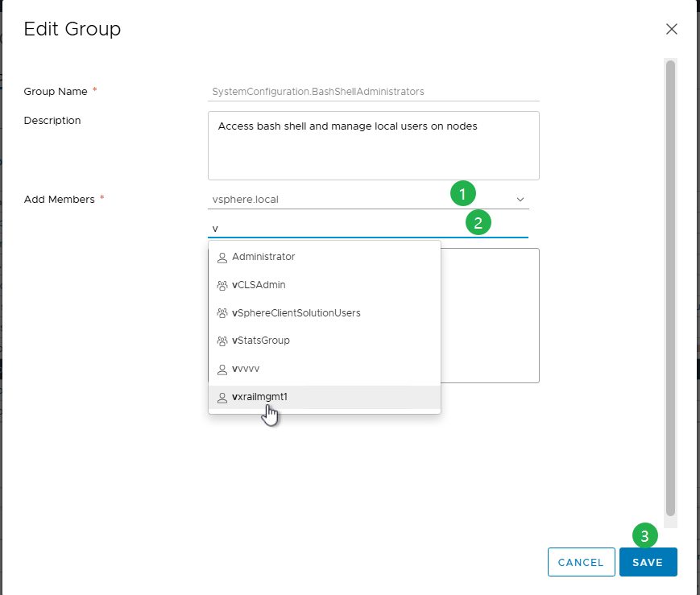Click the green step 1 badge
Image resolution: width=700 pixels, height=595 pixels.
tap(463, 193)
